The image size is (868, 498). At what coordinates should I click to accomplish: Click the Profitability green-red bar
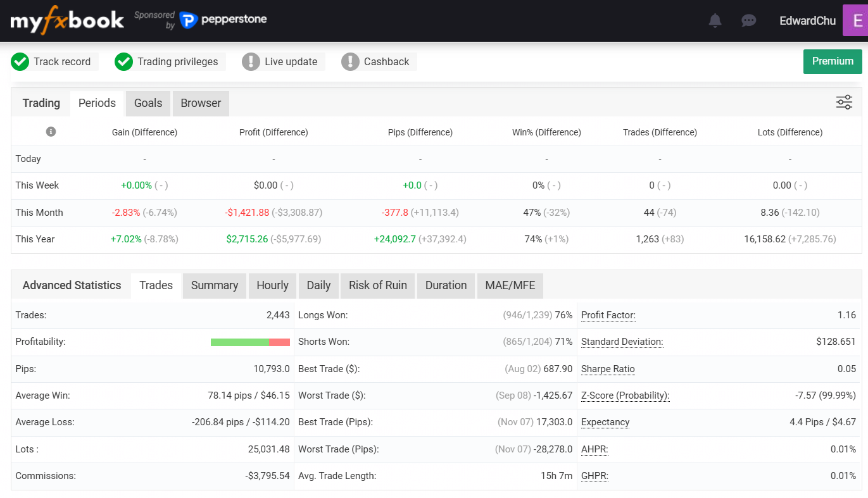pos(250,342)
